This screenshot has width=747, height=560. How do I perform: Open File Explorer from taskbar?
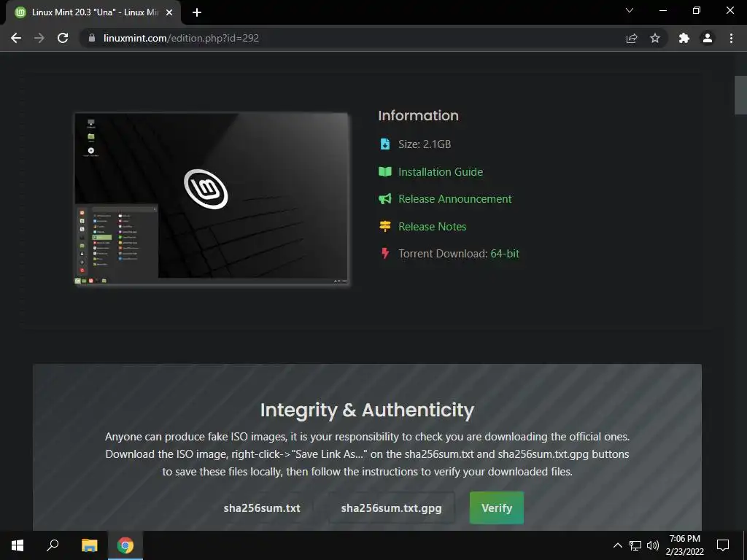(89, 545)
